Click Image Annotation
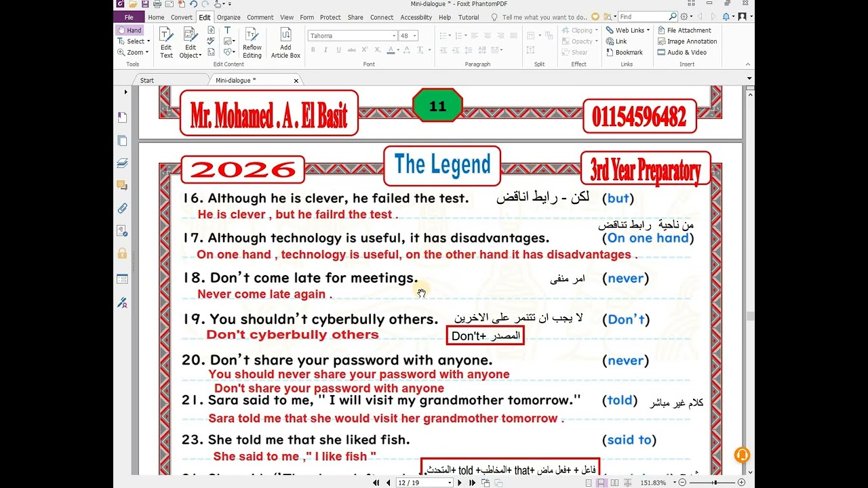868x488 pixels. click(686, 41)
